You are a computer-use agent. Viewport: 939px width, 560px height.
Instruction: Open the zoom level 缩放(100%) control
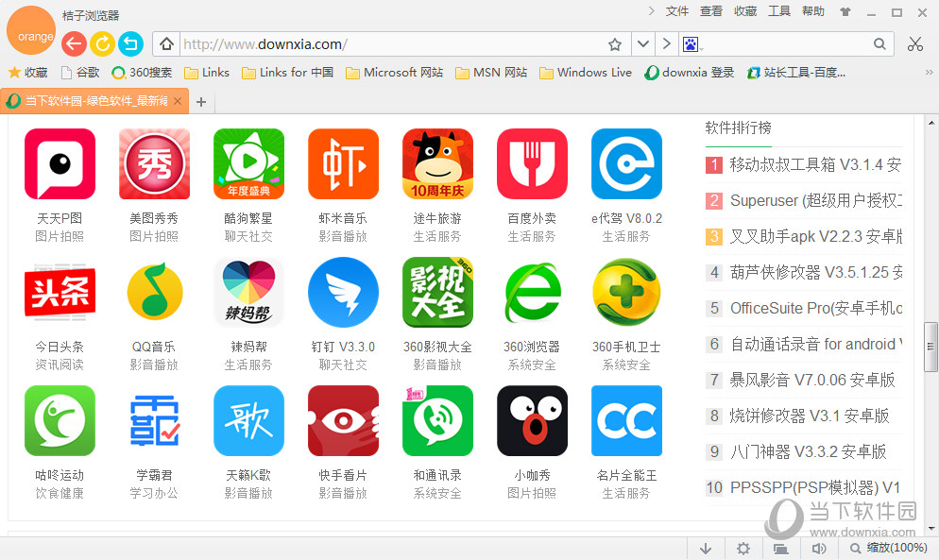click(889, 548)
